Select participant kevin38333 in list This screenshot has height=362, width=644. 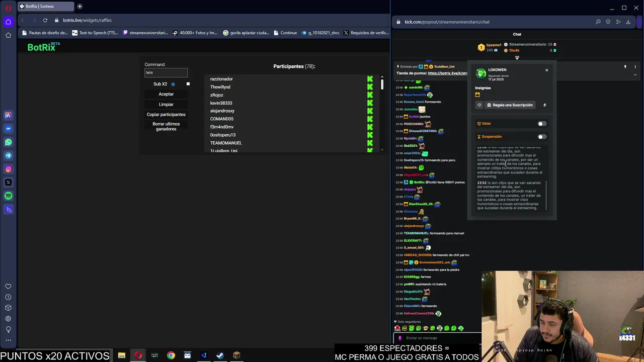221,103
